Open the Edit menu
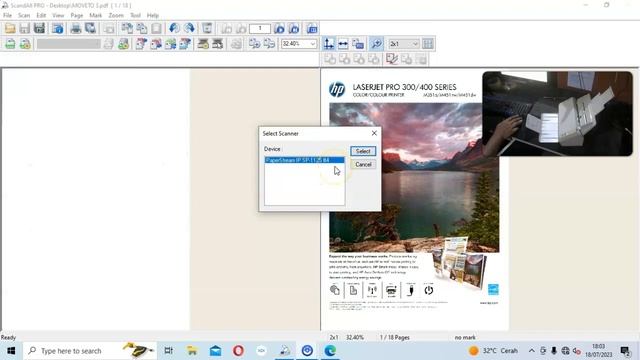 [x=41, y=15]
